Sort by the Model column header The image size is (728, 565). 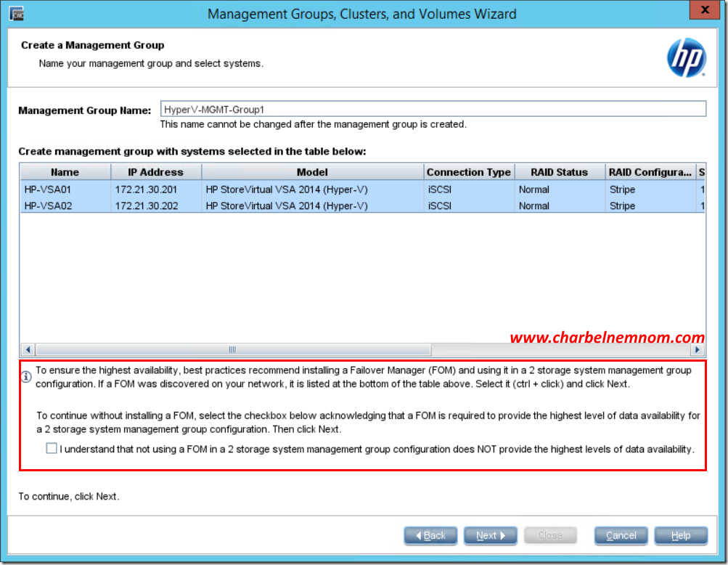click(312, 172)
